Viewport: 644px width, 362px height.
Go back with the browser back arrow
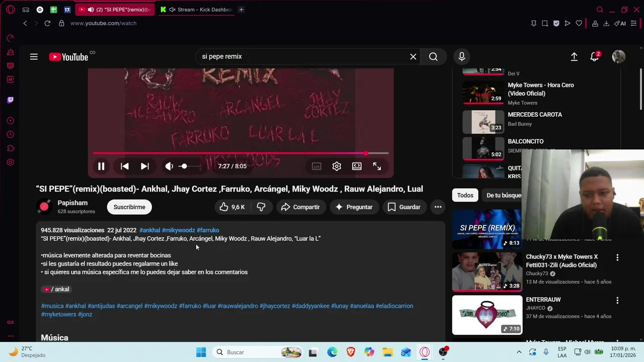click(25, 23)
